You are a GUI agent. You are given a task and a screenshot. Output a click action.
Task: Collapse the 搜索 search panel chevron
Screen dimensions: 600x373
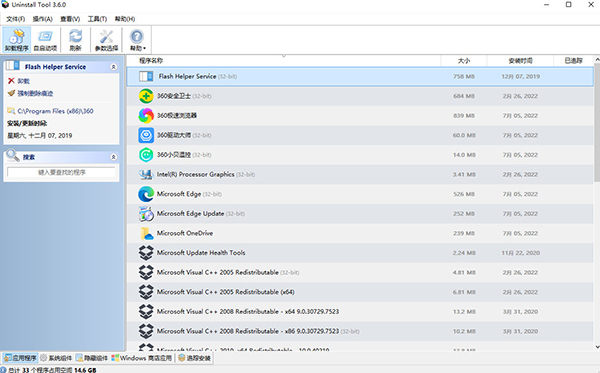[x=113, y=157]
